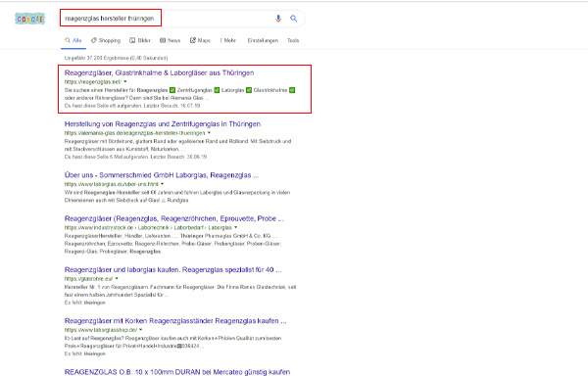Image resolution: width=588 pixels, height=376 pixels.
Task: Open result 'REAGENZGLAS O.B. 10 x 100mm DURAN'
Action: (177, 372)
